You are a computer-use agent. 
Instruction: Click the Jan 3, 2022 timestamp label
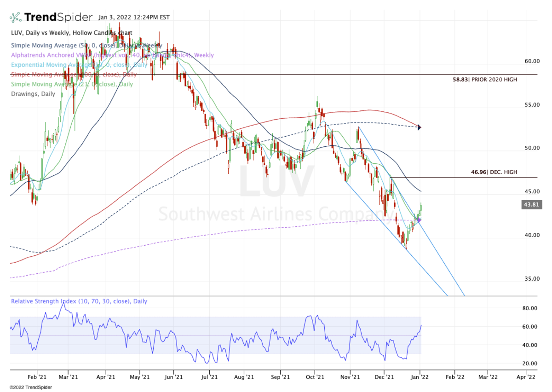click(x=133, y=17)
